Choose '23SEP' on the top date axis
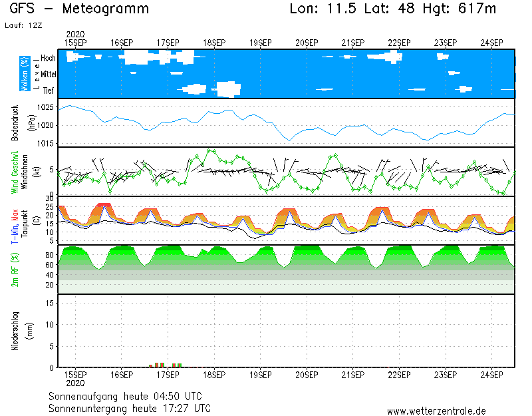 click(x=446, y=43)
